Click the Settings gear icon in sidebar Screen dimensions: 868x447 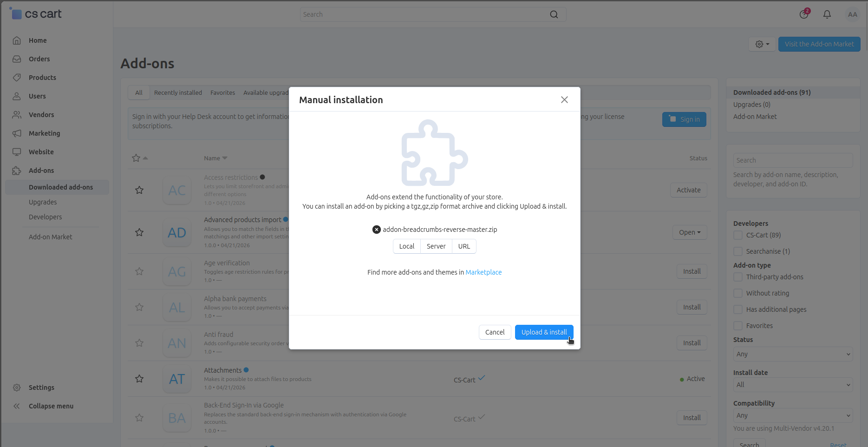pos(17,388)
